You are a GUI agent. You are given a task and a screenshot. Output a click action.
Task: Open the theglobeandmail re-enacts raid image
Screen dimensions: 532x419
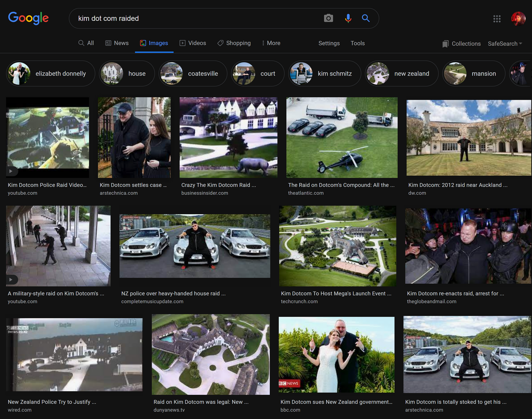468,246
